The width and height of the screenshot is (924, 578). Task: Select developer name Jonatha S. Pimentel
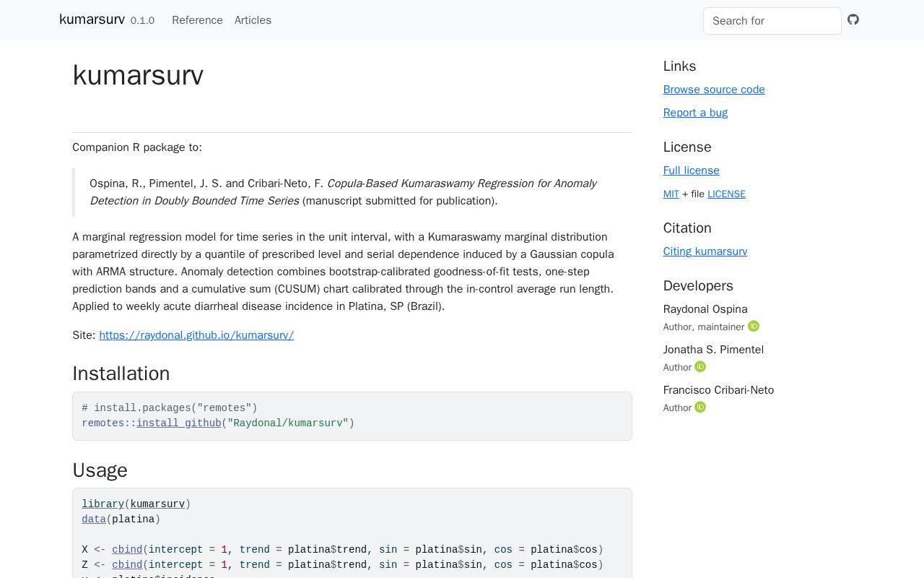pos(713,350)
